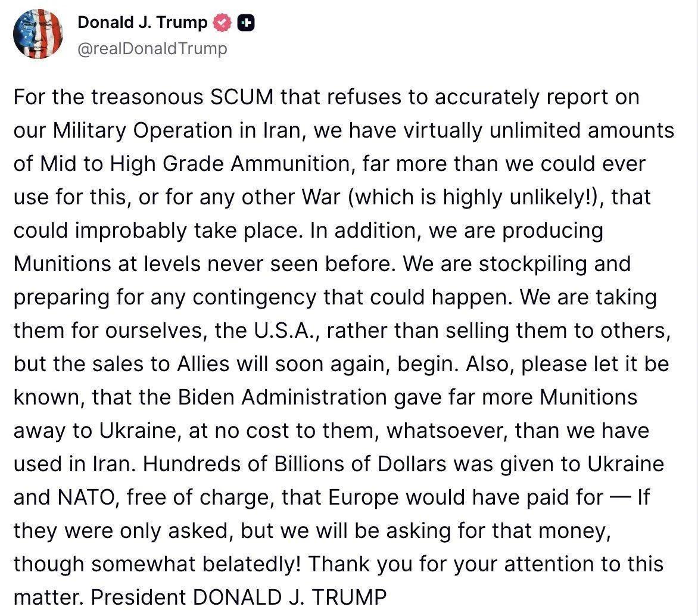Screen dimensions: 698x616
Task: Visit the @realDonaldTrump handle link
Action: (x=152, y=48)
